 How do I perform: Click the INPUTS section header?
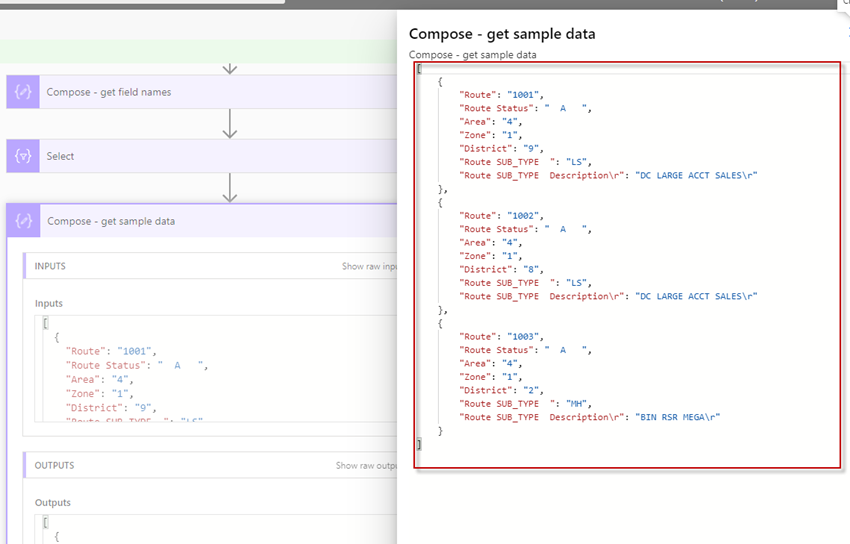tap(50, 267)
